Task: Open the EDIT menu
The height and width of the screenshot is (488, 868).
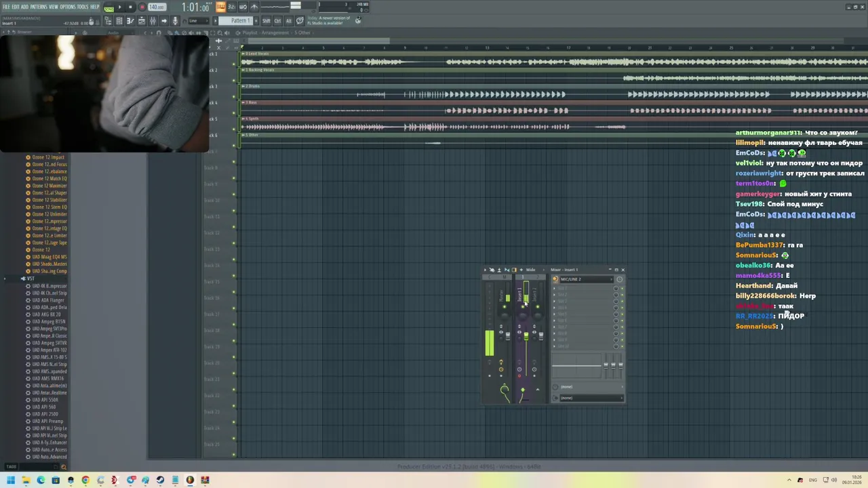Action: (x=16, y=7)
